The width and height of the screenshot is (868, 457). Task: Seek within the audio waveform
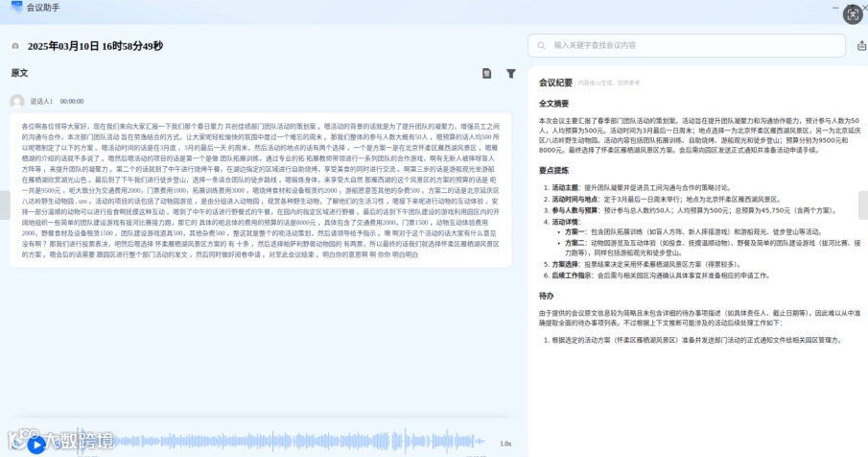(282, 442)
